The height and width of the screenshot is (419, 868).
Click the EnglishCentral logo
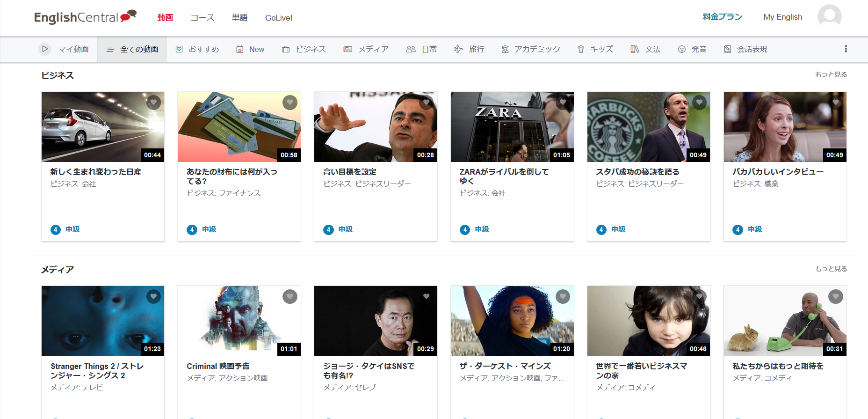[85, 17]
